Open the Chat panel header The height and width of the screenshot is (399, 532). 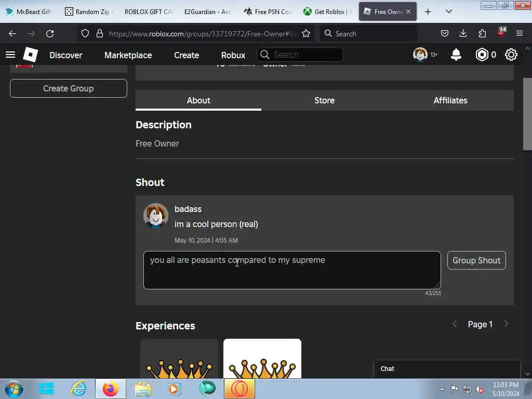447,369
